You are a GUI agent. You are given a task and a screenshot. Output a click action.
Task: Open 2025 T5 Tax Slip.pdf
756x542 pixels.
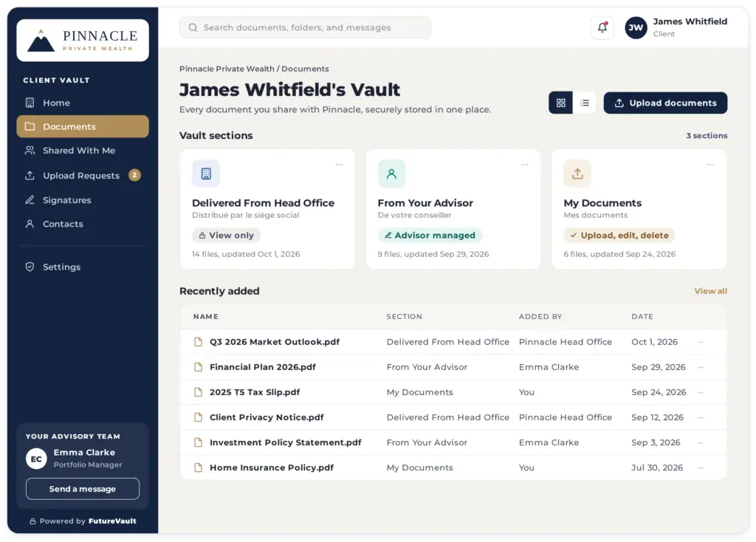tap(255, 392)
